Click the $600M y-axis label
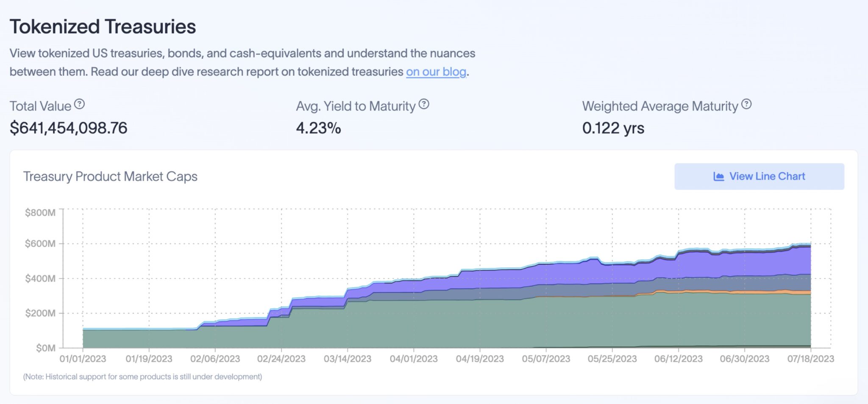868x404 pixels. 40,244
